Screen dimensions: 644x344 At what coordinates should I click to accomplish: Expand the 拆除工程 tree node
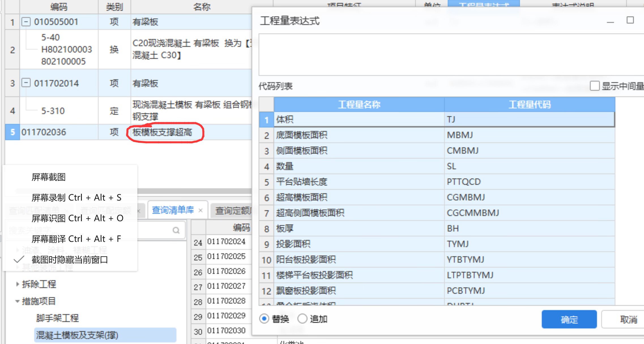coord(18,284)
